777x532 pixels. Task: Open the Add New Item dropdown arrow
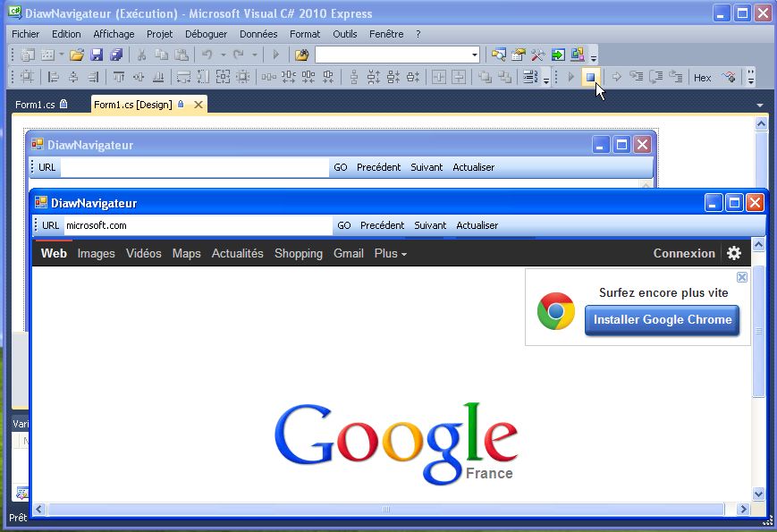(x=62, y=55)
